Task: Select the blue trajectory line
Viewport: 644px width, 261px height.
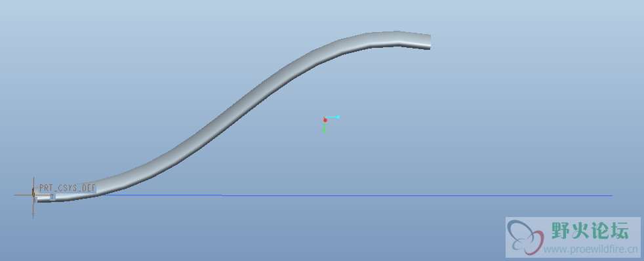Action: tap(357, 195)
